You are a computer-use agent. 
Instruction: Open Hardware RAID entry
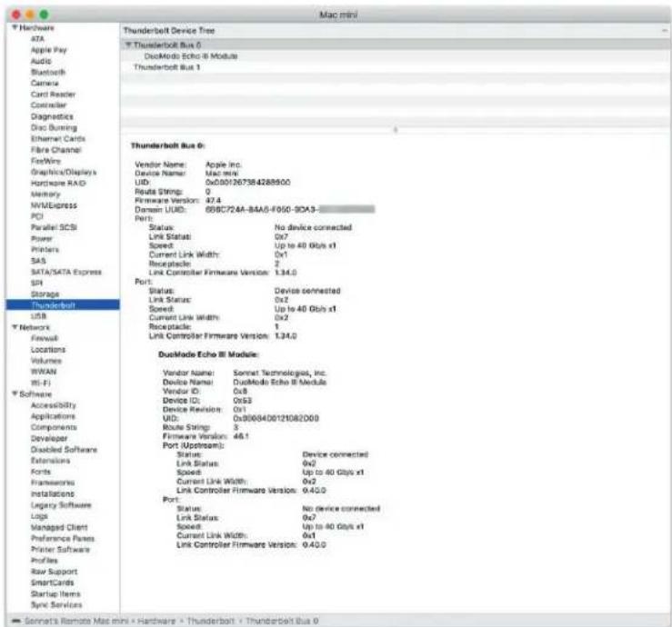pyautogui.click(x=58, y=183)
